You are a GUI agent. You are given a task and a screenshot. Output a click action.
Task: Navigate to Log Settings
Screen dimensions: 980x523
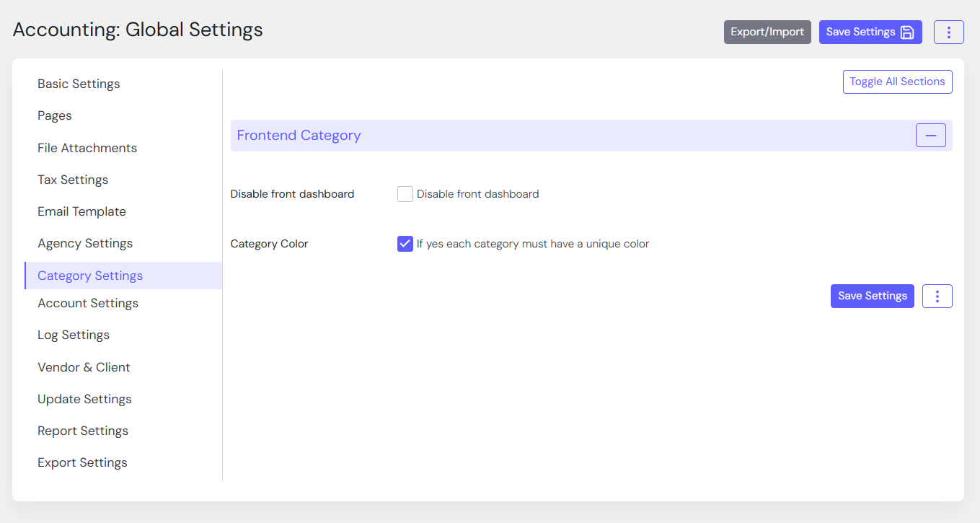[74, 335]
